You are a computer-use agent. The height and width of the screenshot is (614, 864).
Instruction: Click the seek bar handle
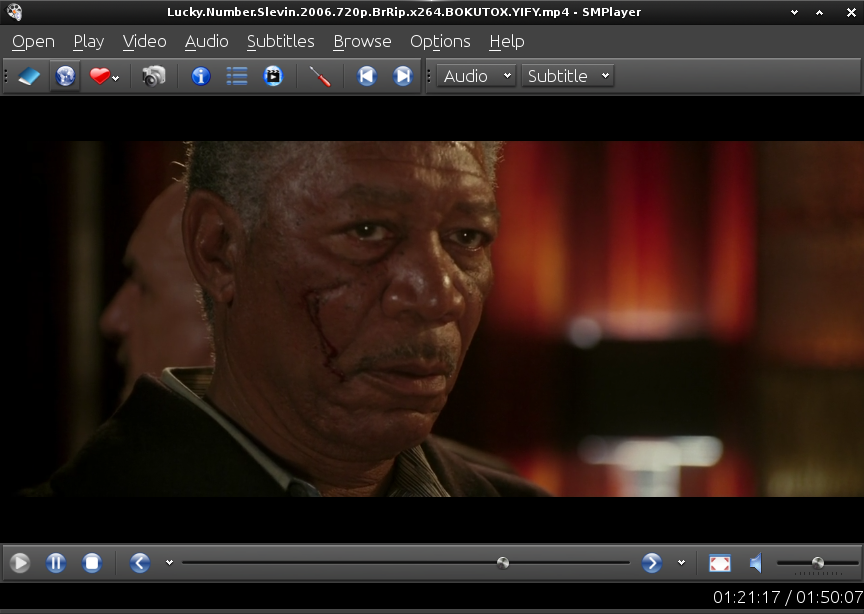503,563
